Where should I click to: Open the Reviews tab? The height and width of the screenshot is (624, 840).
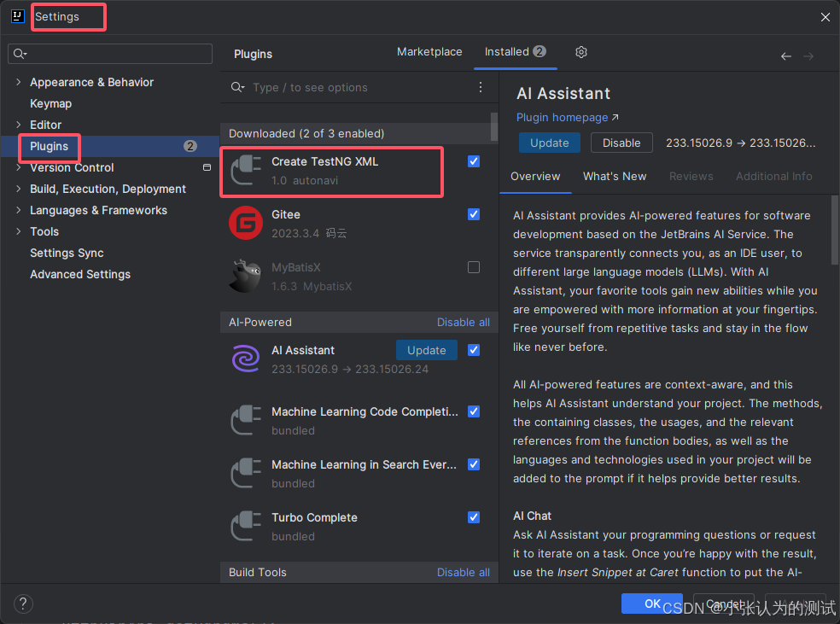(x=691, y=176)
